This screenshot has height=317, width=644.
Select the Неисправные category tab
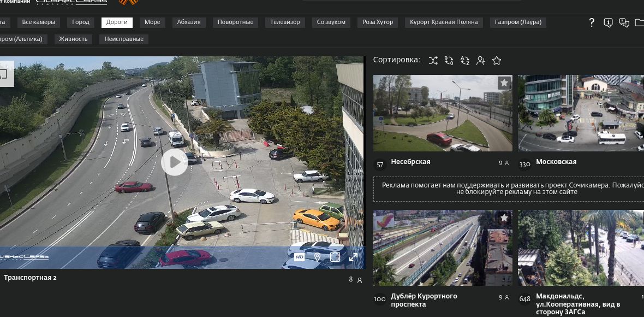click(124, 39)
